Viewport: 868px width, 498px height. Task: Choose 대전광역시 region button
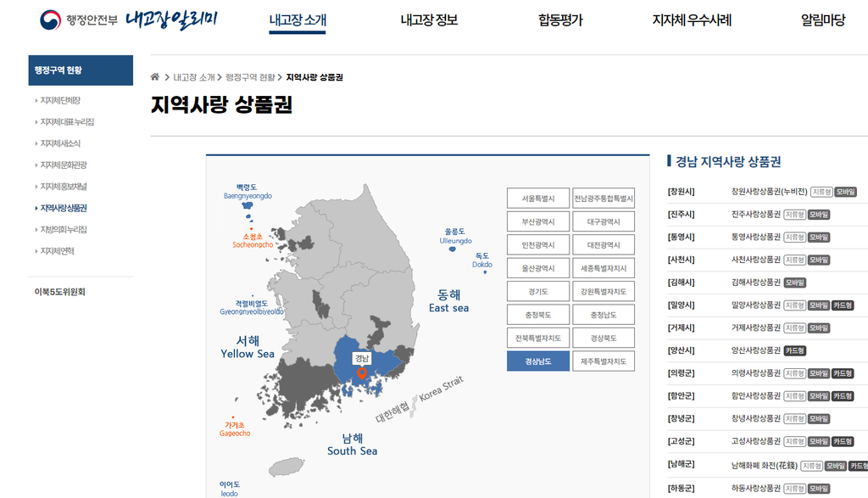[604, 245]
